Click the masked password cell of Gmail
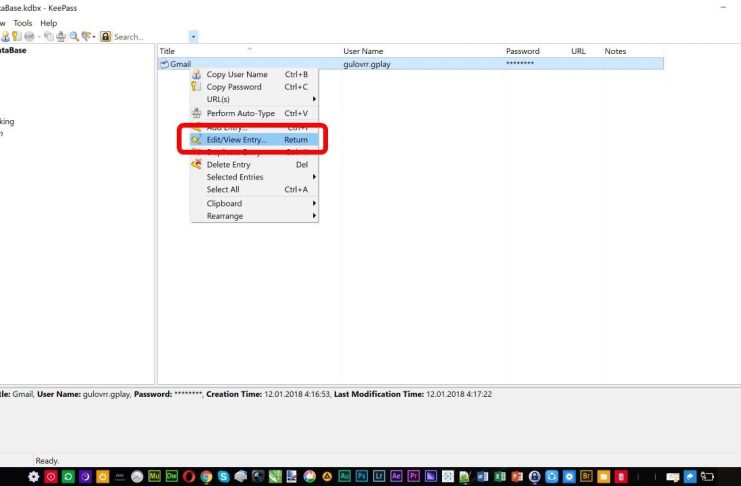 pos(520,63)
